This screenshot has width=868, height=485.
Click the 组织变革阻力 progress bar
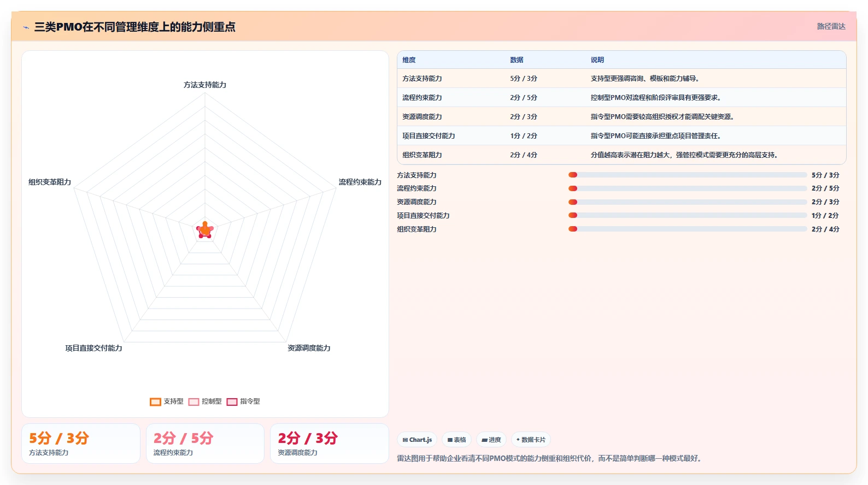coord(688,229)
